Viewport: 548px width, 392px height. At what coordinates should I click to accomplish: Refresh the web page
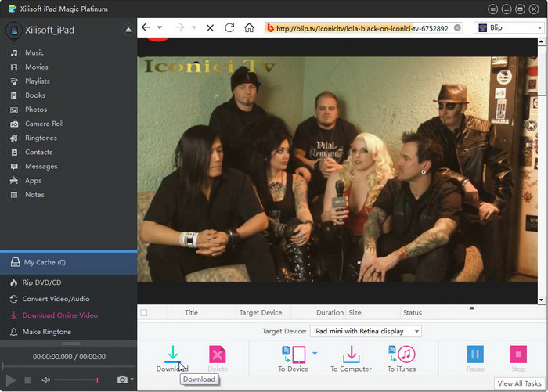coord(229,27)
